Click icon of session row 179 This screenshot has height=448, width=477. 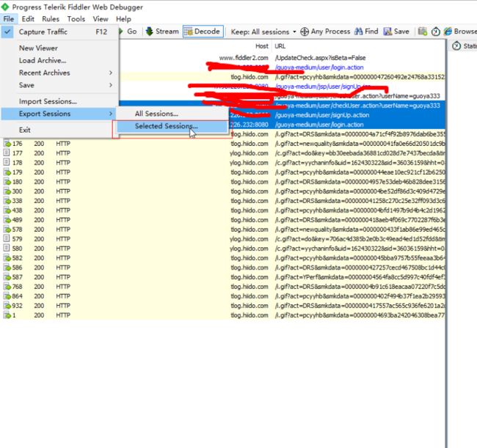(x=7, y=172)
